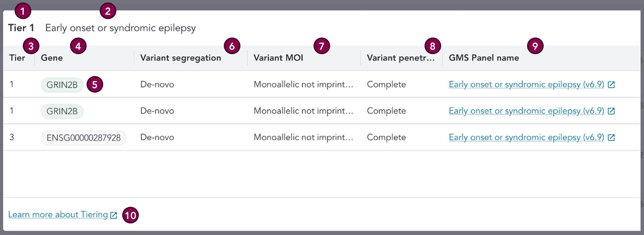Click the GMS Panel name column header
The image size is (644, 235).
coord(484,58)
